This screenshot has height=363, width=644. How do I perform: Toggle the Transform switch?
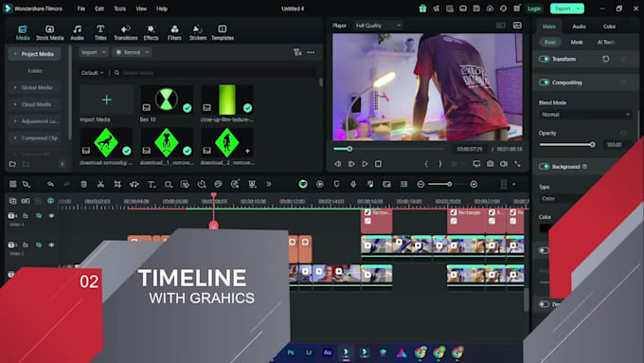[x=544, y=59]
